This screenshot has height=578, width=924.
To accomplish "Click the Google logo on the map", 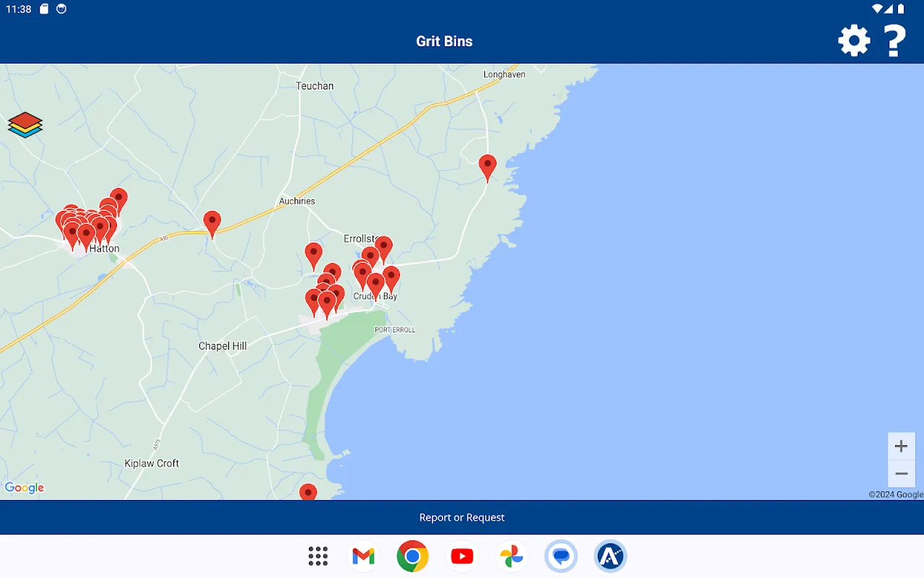I will click(x=25, y=488).
